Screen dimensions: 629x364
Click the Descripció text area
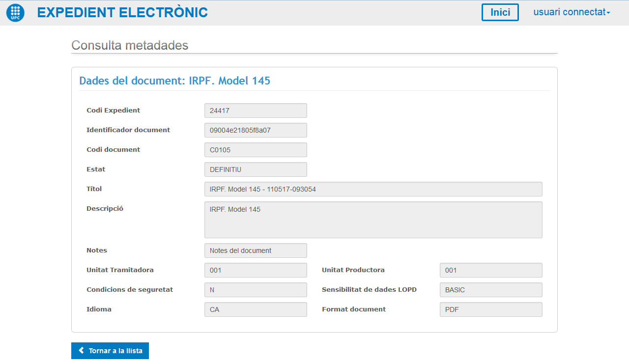[373, 220]
